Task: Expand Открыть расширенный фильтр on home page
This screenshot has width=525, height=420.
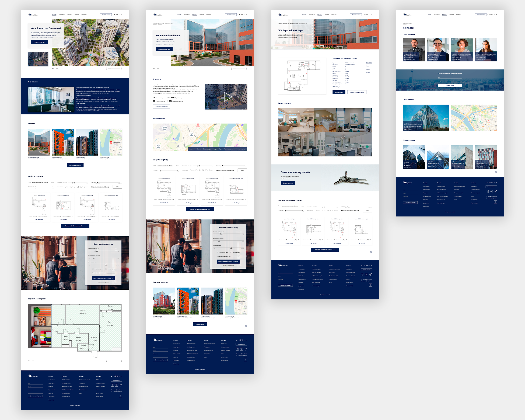Action: click(x=100, y=187)
